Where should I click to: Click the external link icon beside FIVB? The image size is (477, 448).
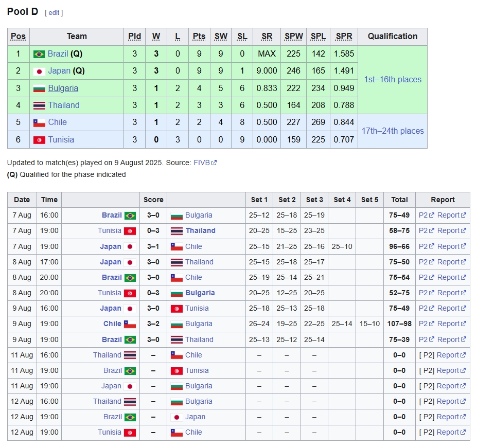tap(214, 163)
